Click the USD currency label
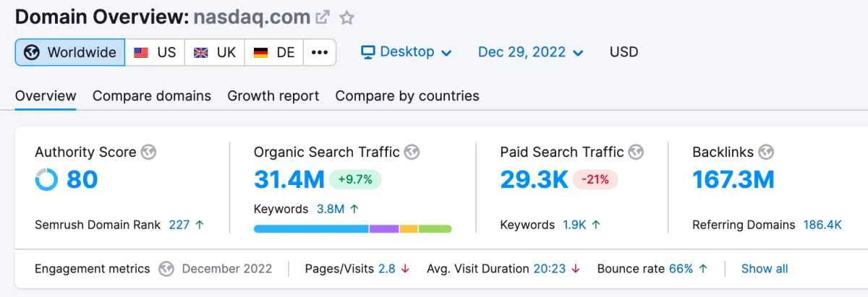 point(624,52)
